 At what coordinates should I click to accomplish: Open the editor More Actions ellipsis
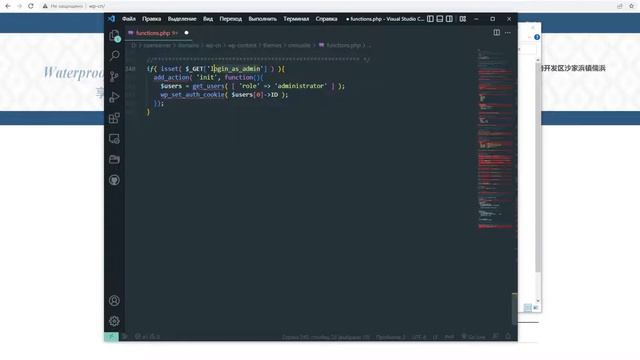(x=508, y=33)
